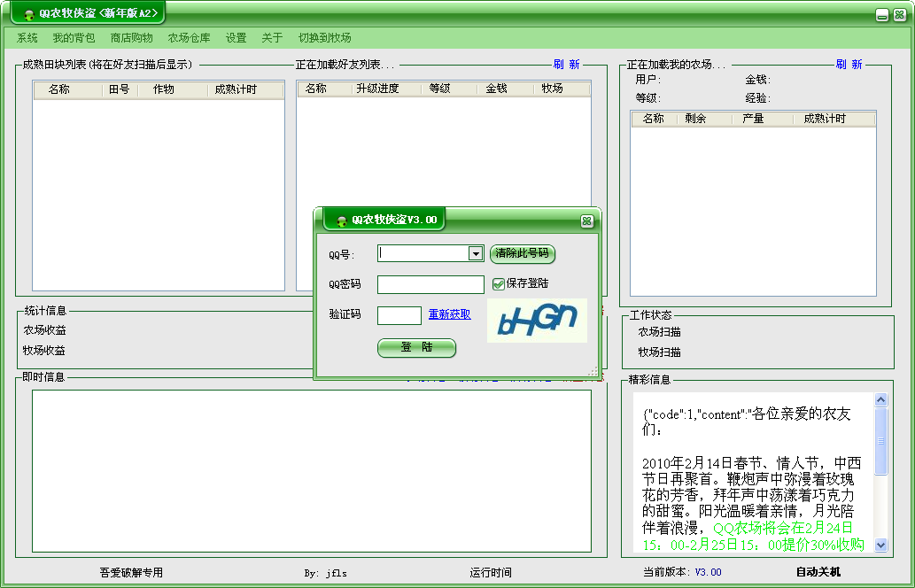Viewport: 915px width, 588px height.
Task: Open the 农场仓库 menu
Action: (189, 38)
